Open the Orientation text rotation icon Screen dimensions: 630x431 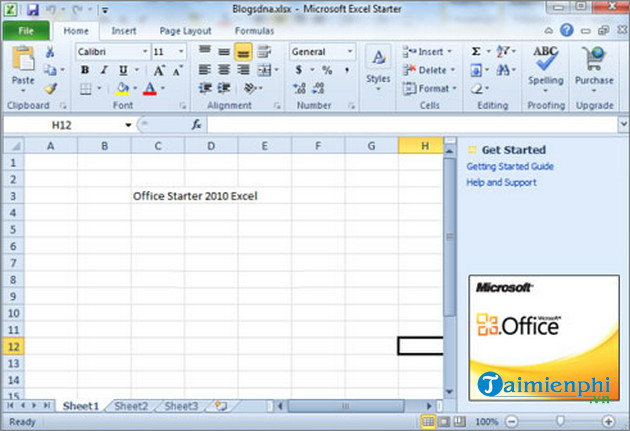250,88
